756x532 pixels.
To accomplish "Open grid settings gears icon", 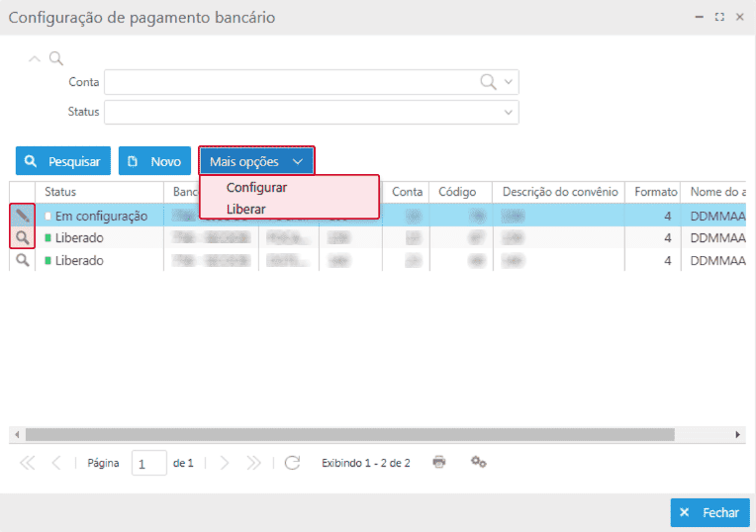I will [479, 463].
